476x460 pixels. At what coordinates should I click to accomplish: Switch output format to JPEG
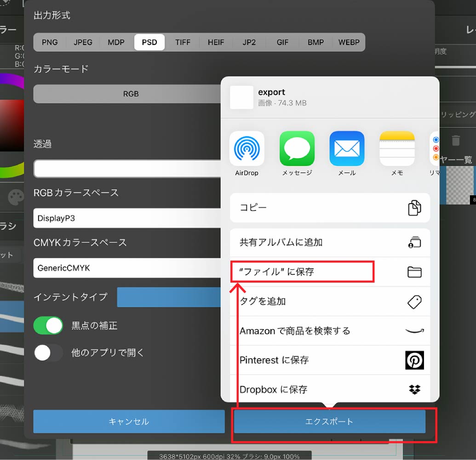[83, 42]
